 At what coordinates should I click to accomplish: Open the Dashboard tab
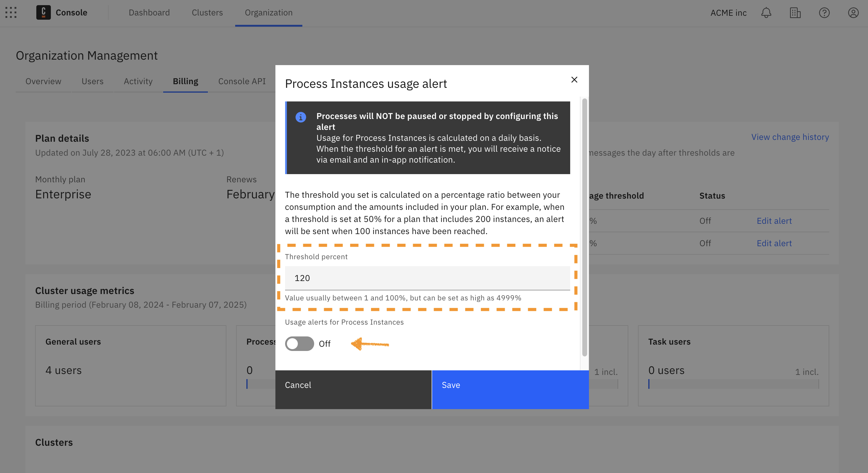[x=149, y=13]
